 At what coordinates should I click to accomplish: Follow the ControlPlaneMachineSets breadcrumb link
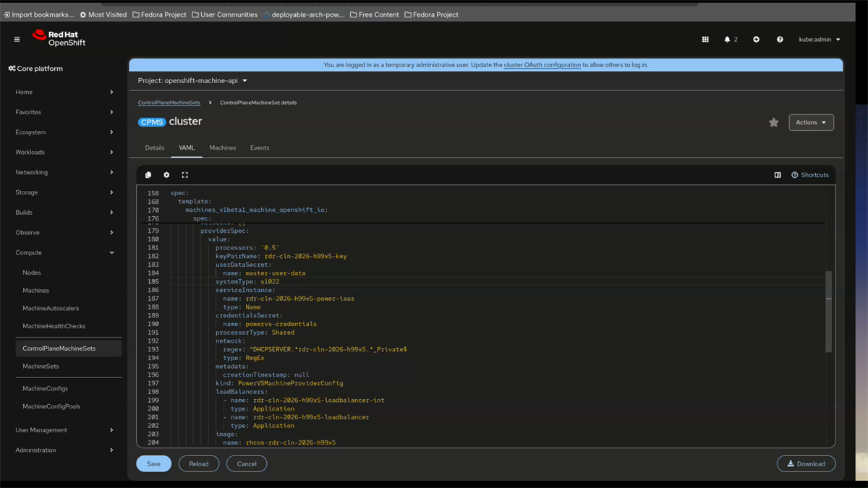tap(169, 103)
